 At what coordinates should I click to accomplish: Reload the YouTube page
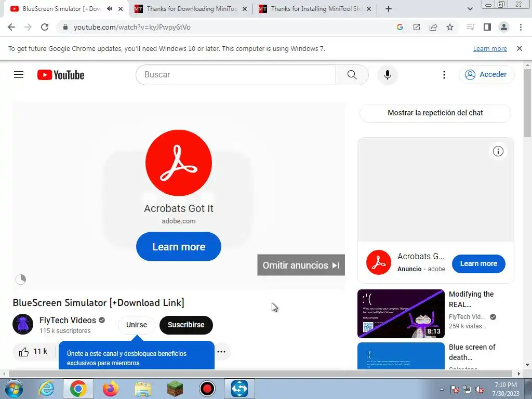pyautogui.click(x=45, y=27)
